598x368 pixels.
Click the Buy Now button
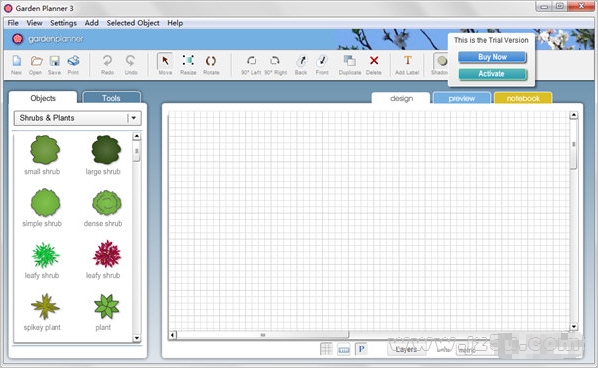tap(492, 57)
